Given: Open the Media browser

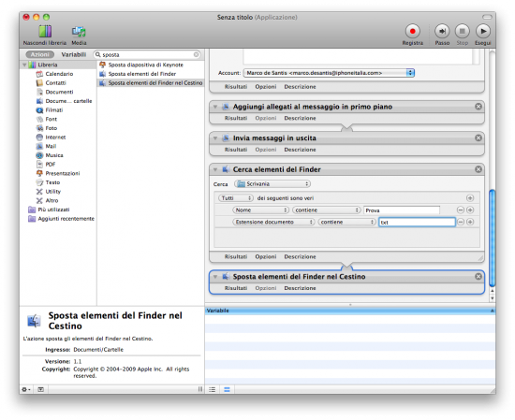Looking at the screenshot, I should point(79,35).
